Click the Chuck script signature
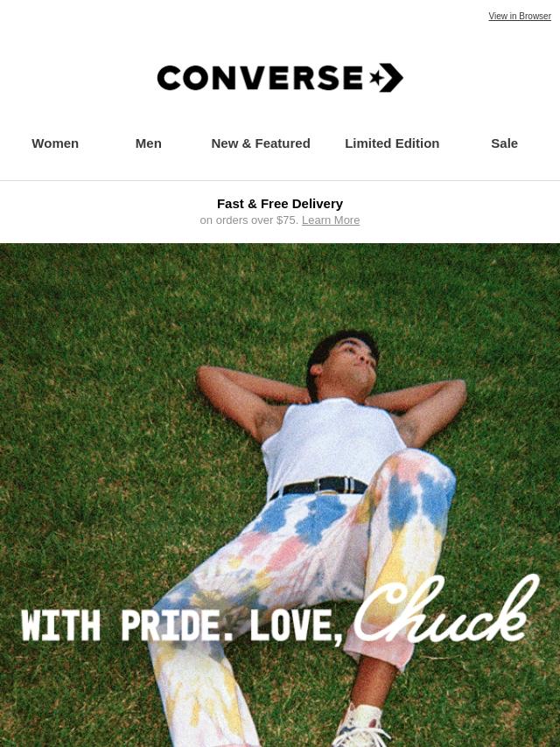The width and height of the screenshot is (560, 747). point(446,611)
